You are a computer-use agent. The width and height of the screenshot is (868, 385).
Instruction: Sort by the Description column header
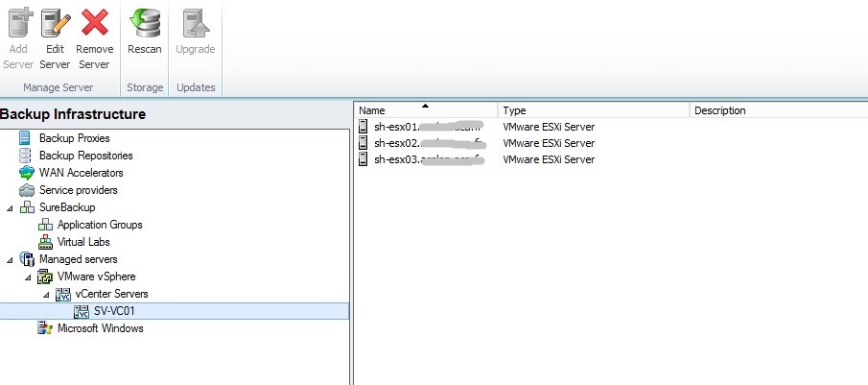pyautogui.click(x=779, y=110)
